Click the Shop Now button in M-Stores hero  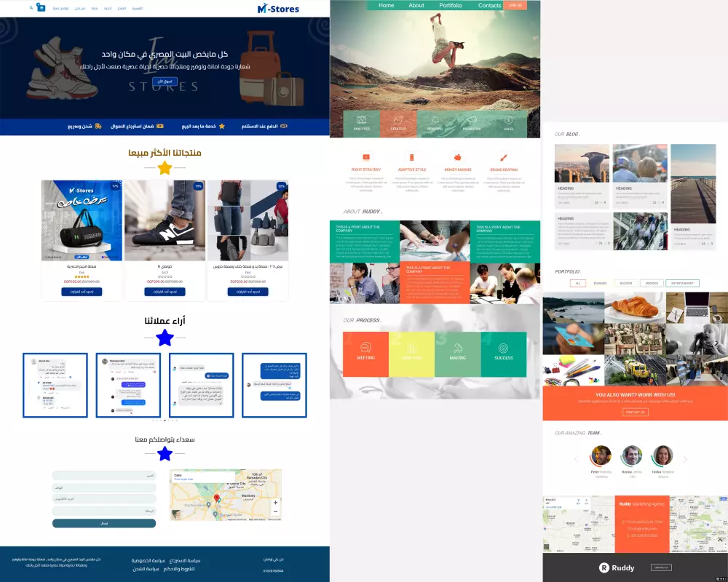pyautogui.click(x=165, y=81)
